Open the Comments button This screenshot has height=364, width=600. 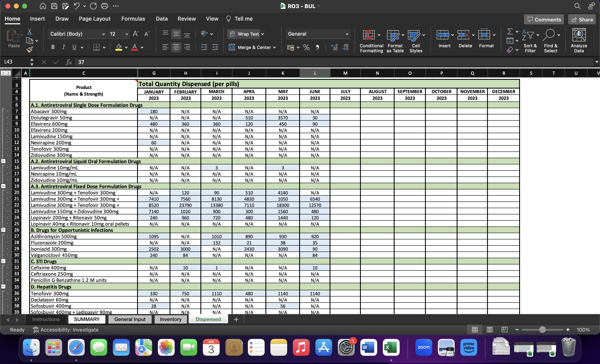pyautogui.click(x=544, y=19)
